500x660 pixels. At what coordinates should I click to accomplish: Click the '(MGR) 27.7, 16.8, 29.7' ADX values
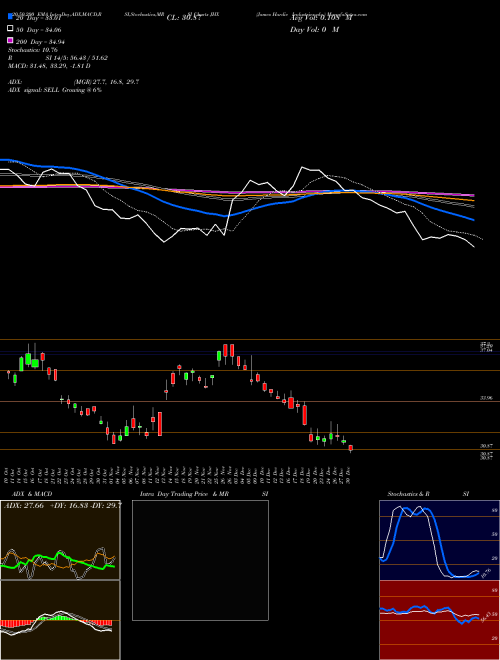coord(106,82)
